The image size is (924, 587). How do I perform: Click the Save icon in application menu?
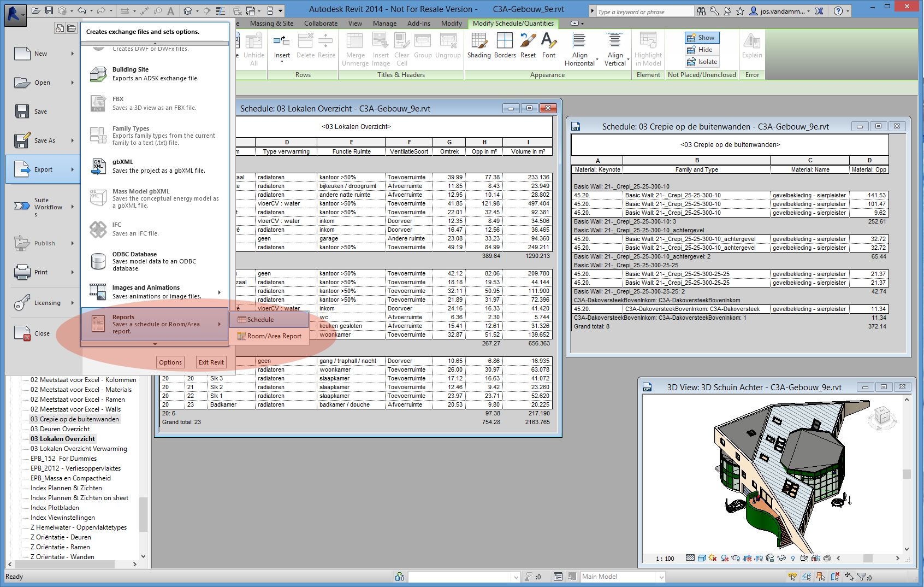tap(22, 111)
